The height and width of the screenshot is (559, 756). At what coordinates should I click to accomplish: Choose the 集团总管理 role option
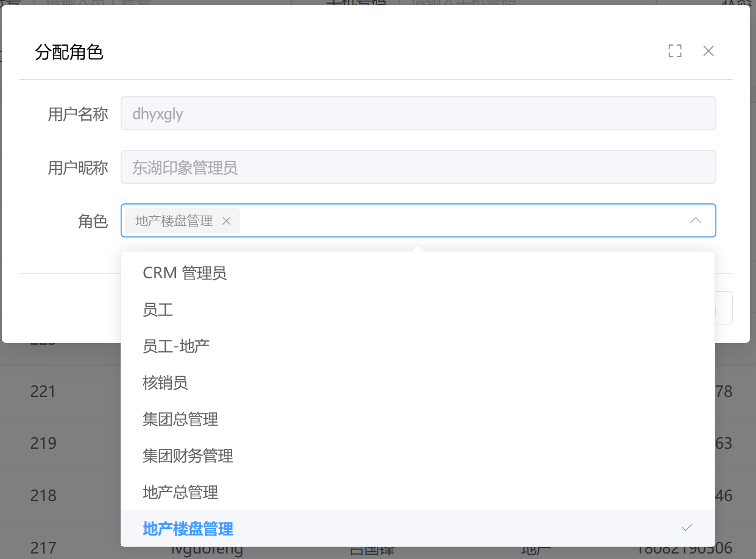pyautogui.click(x=180, y=420)
